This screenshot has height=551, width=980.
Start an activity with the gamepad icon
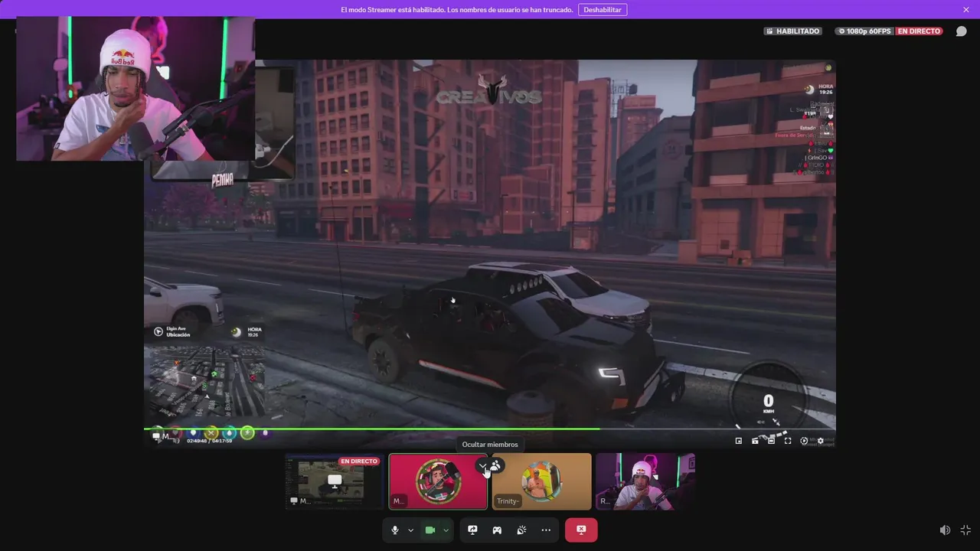pyautogui.click(x=497, y=530)
